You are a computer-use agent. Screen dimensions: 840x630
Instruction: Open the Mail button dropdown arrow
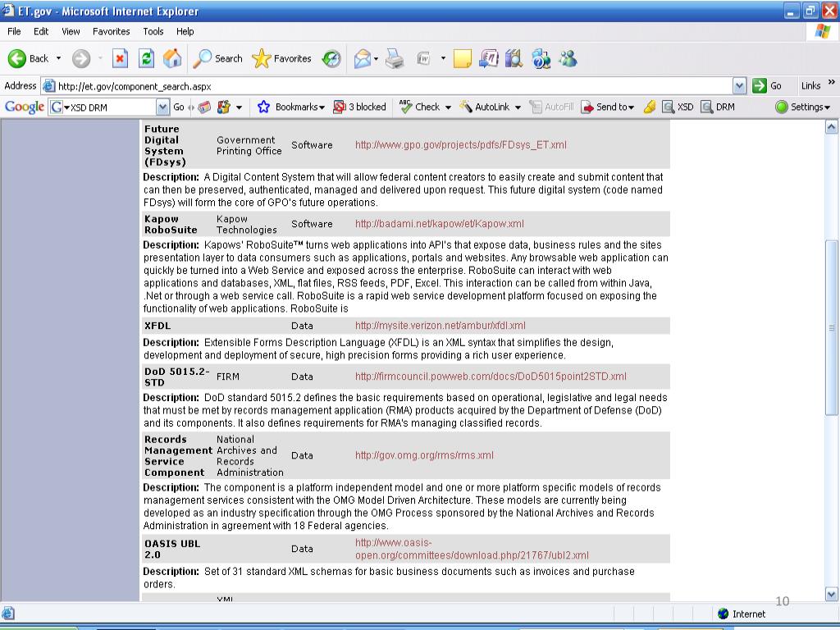coord(376,58)
